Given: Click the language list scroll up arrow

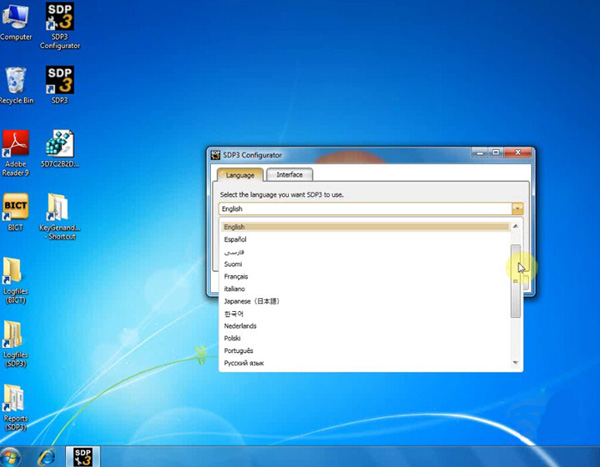Looking at the screenshot, I should 515,226.
